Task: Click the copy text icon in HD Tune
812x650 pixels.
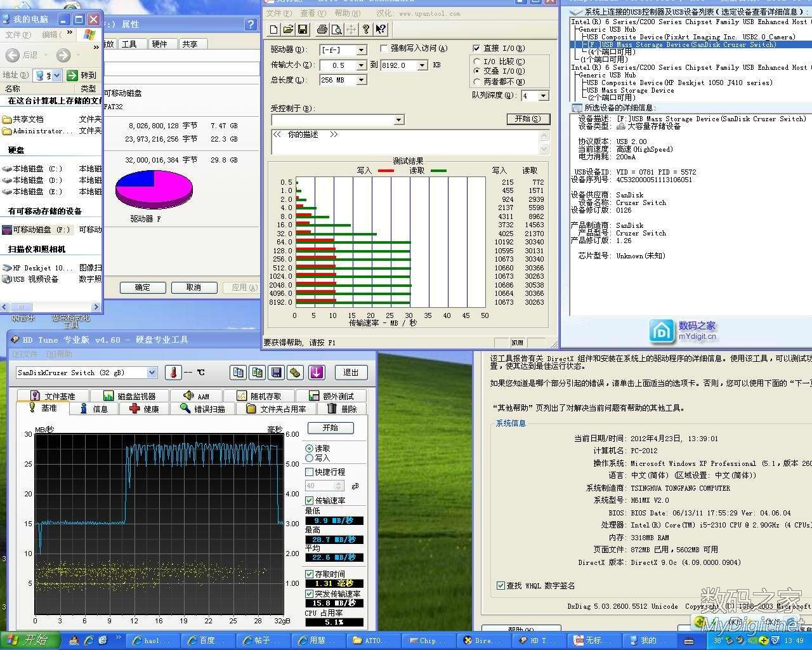Action: click(x=239, y=373)
